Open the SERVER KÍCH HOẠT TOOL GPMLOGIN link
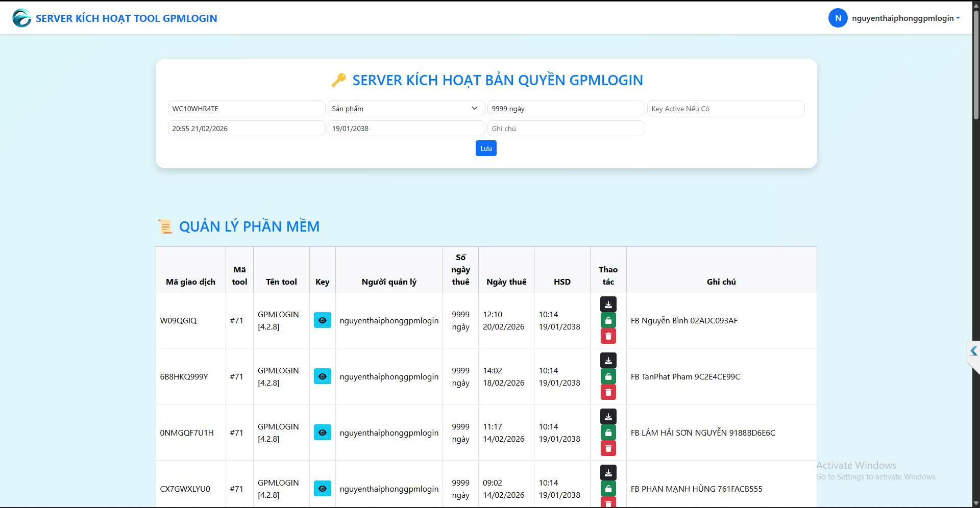Viewport: 980px width, 508px height. tap(126, 18)
